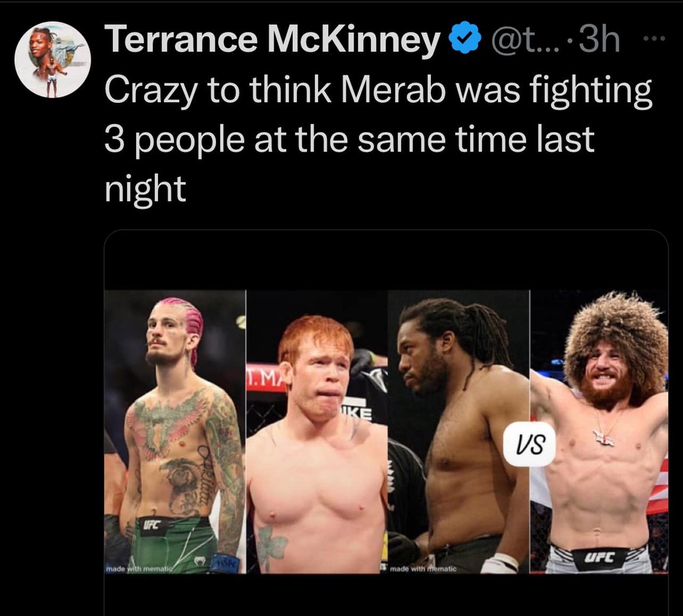
Task: Open the Terrance McKinney display name link
Action: point(272,41)
